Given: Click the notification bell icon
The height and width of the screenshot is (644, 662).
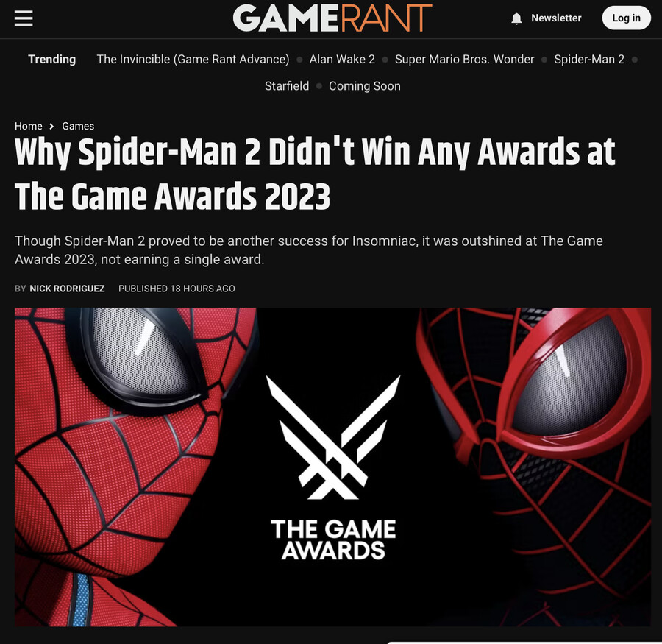Looking at the screenshot, I should (516, 18).
